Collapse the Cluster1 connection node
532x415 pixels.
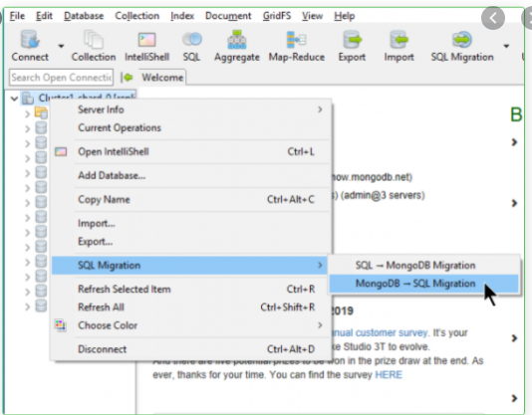[x=14, y=99]
